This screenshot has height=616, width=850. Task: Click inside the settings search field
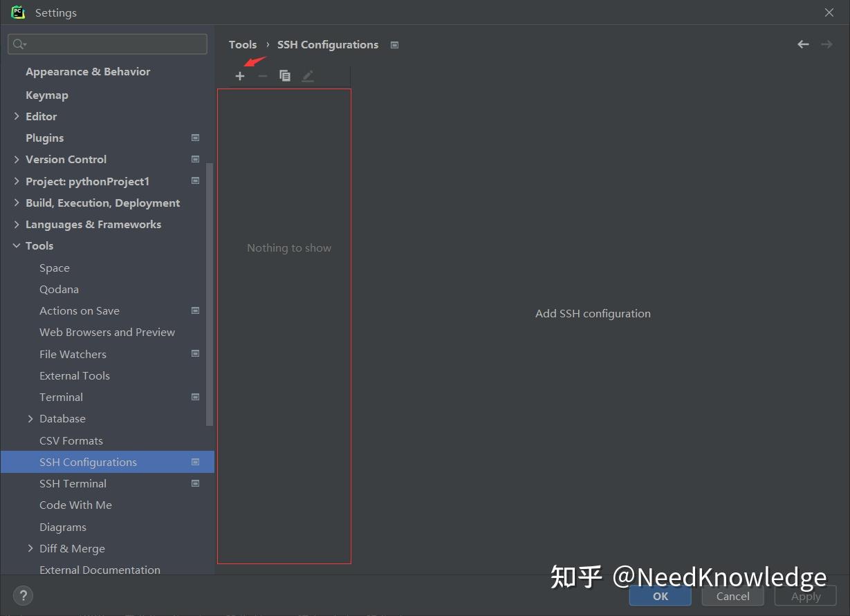point(107,44)
